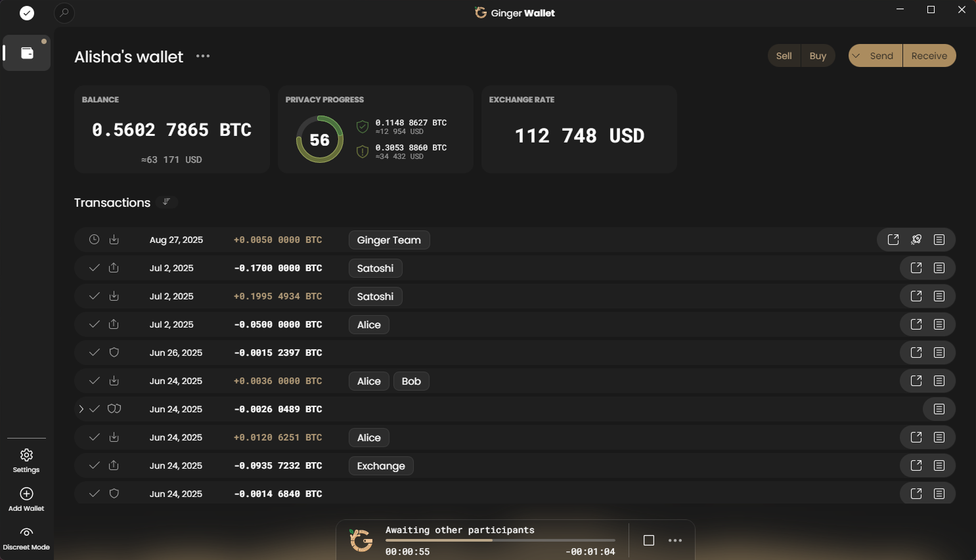Open the search magnifier icon

click(x=64, y=13)
